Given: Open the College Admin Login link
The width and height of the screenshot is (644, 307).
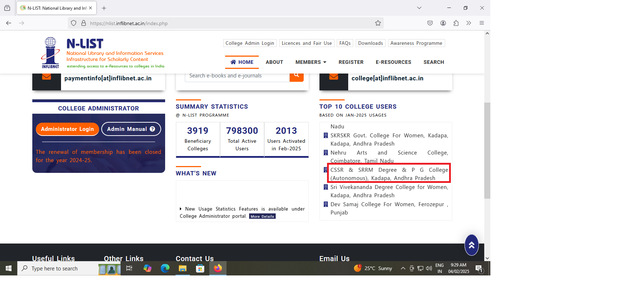Looking at the screenshot, I should [x=249, y=43].
